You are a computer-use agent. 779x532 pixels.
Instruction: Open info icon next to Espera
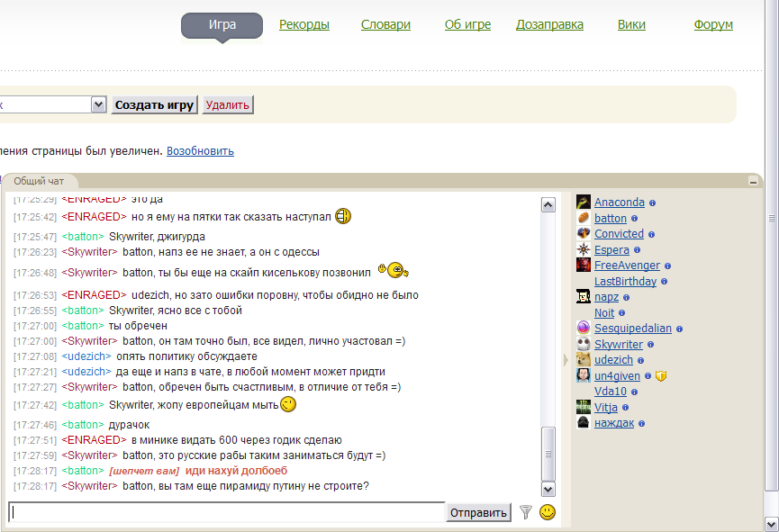638,250
